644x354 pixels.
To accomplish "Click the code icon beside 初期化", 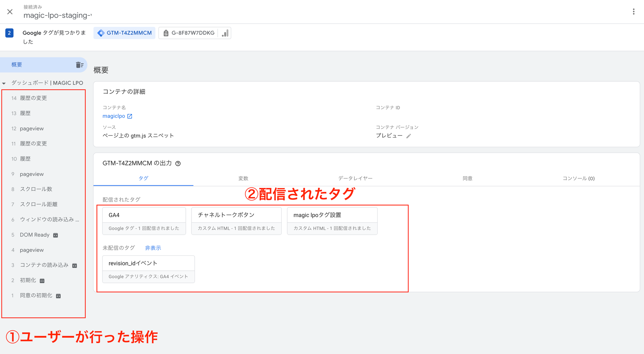I will pyautogui.click(x=42, y=280).
